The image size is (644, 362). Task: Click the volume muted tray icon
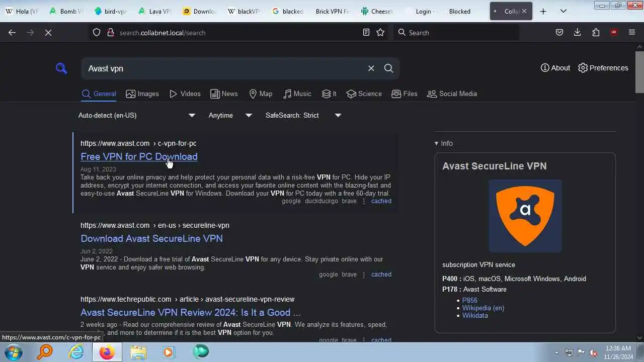point(593,352)
